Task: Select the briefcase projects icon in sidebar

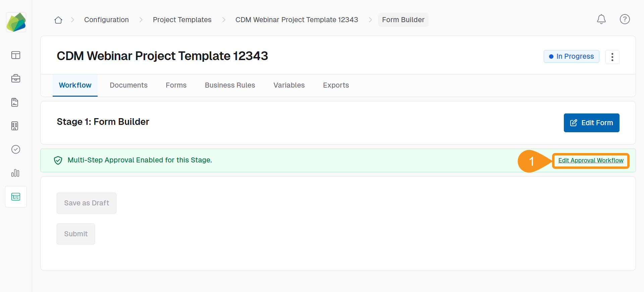Action: [16, 79]
